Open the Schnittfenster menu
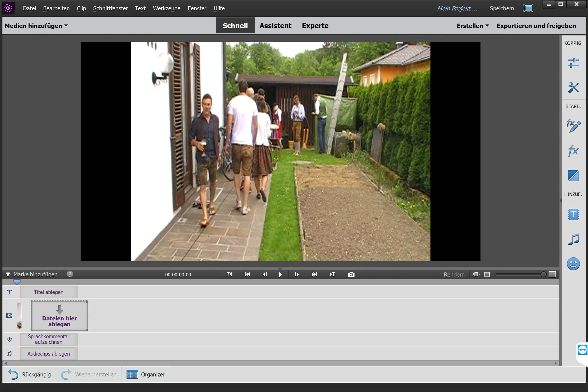Screen dimensions: 588x392 110,8
